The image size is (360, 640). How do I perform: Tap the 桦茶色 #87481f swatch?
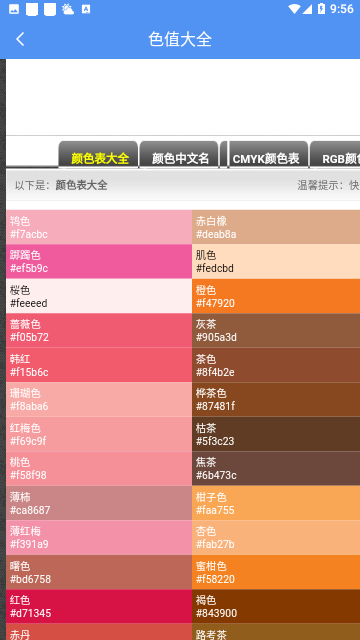click(x=276, y=400)
